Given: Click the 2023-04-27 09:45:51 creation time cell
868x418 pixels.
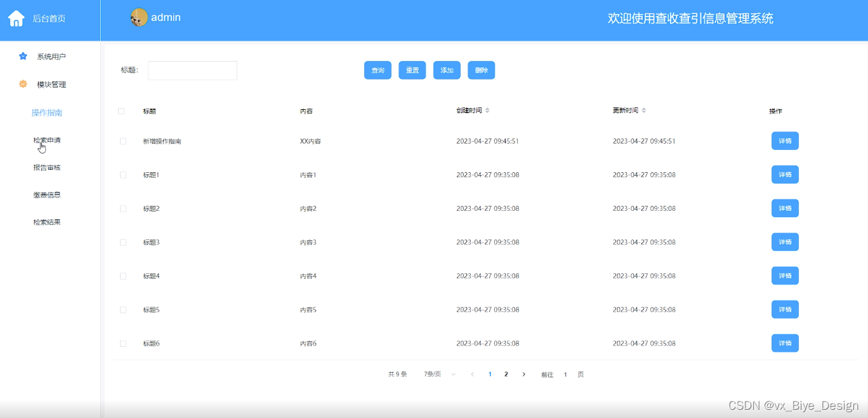Looking at the screenshot, I should 488,141.
